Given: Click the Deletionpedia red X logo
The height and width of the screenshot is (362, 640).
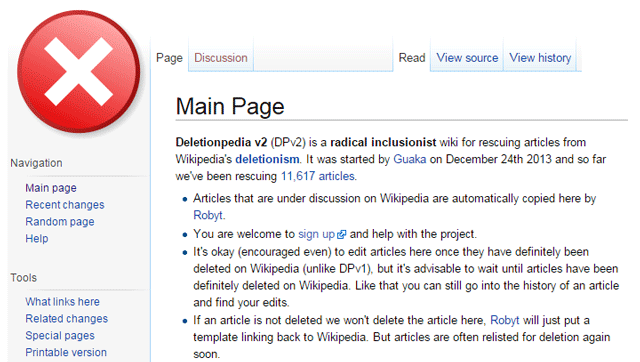Looking at the screenshot, I should (78, 71).
